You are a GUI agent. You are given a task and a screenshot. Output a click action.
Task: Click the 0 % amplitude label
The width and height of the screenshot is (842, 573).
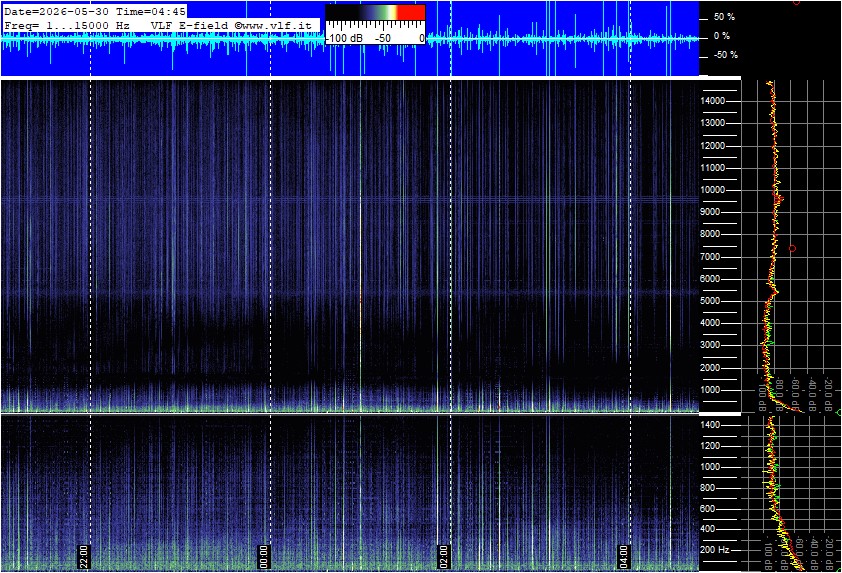[722, 36]
